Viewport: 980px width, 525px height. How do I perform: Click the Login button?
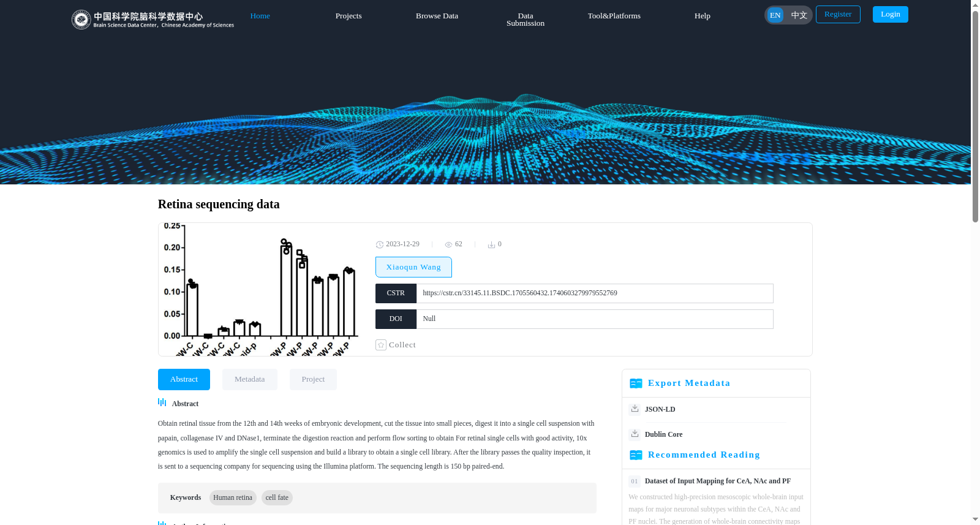pyautogui.click(x=891, y=14)
